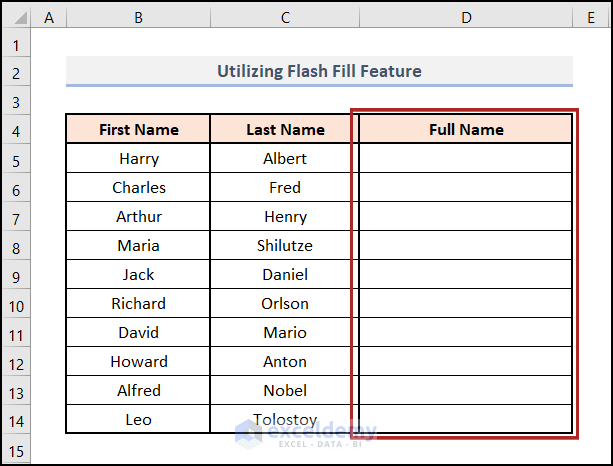Click empty Full Name cell beside Albert
613x466 pixels.
466,159
